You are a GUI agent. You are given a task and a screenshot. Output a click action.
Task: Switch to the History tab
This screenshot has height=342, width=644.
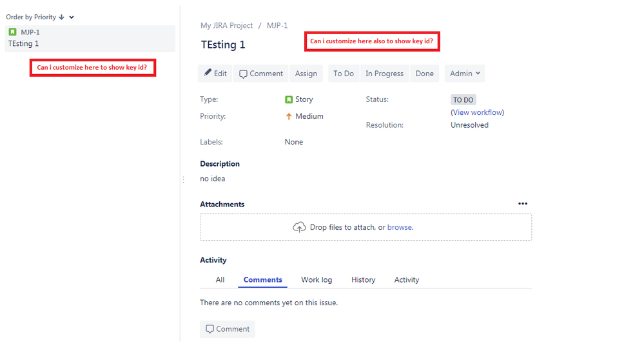[363, 279]
